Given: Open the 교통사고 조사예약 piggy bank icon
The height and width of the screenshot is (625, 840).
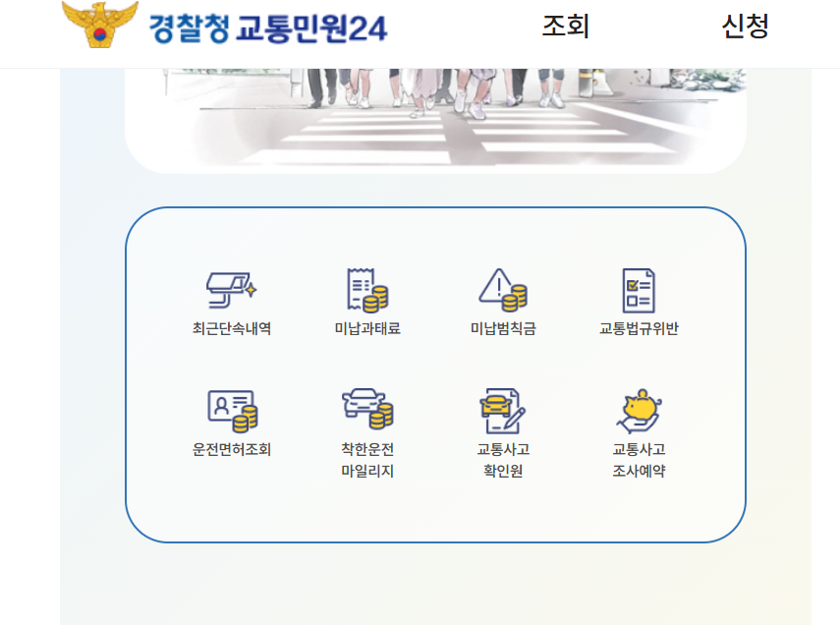Looking at the screenshot, I should click(x=639, y=411).
